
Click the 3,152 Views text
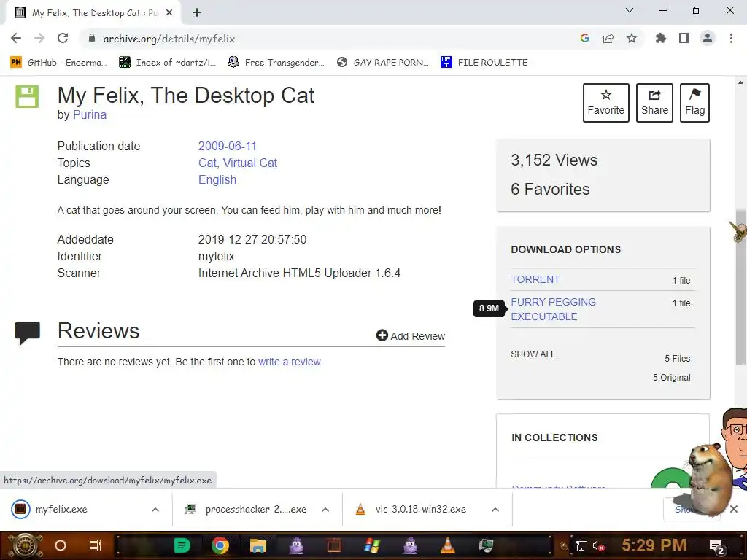[554, 160]
